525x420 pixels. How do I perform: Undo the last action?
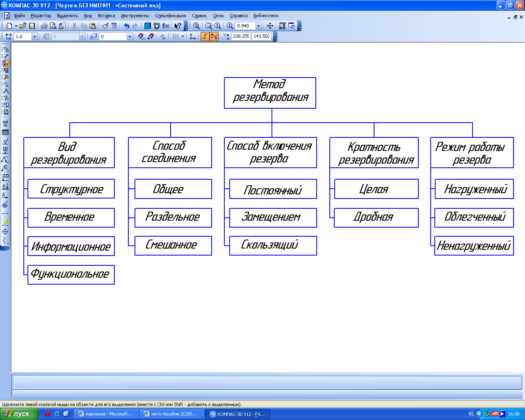(x=126, y=26)
